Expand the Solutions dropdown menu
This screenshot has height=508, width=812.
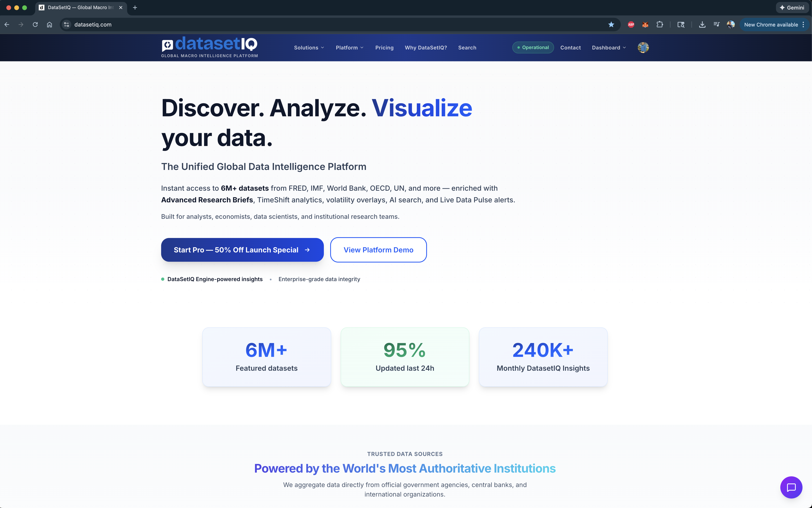coord(308,47)
